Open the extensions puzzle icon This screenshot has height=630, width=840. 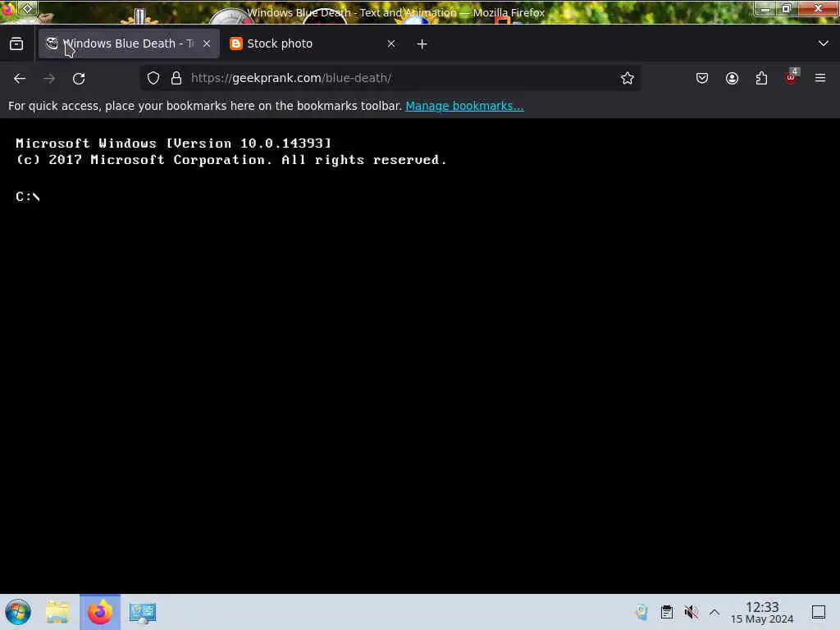click(x=761, y=78)
